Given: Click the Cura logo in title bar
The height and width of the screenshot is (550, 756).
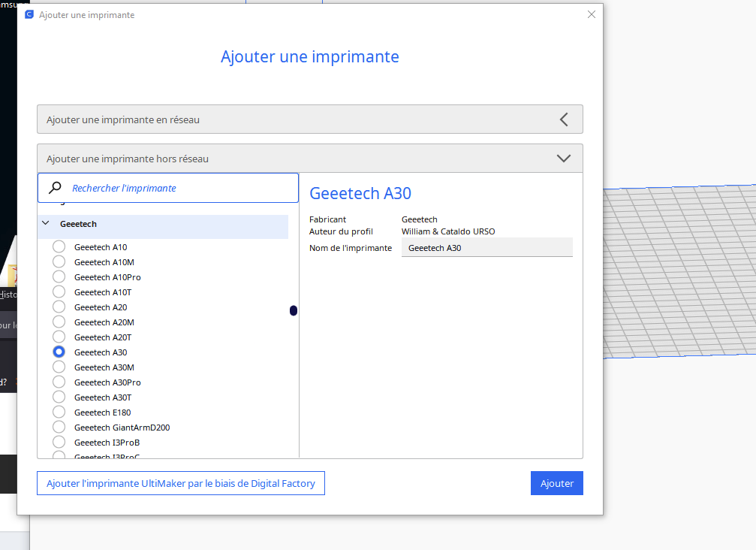Looking at the screenshot, I should tap(29, 14).
